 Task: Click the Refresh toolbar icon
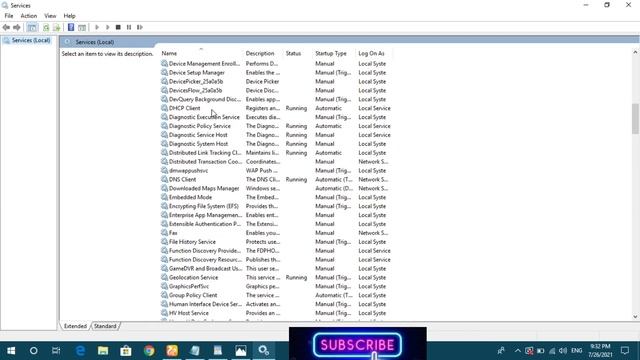coord(46,27)
